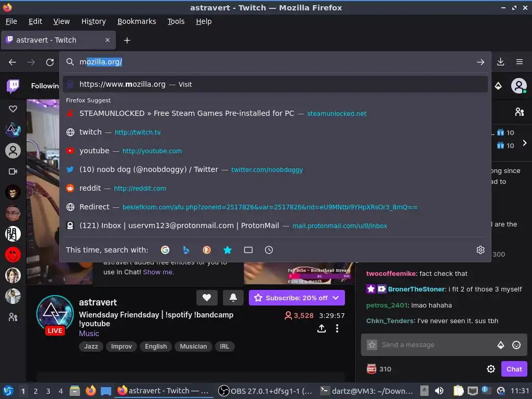532x399 pixels.
Task: Search this time with DuckDuckGo
Action: coord(207,250)
